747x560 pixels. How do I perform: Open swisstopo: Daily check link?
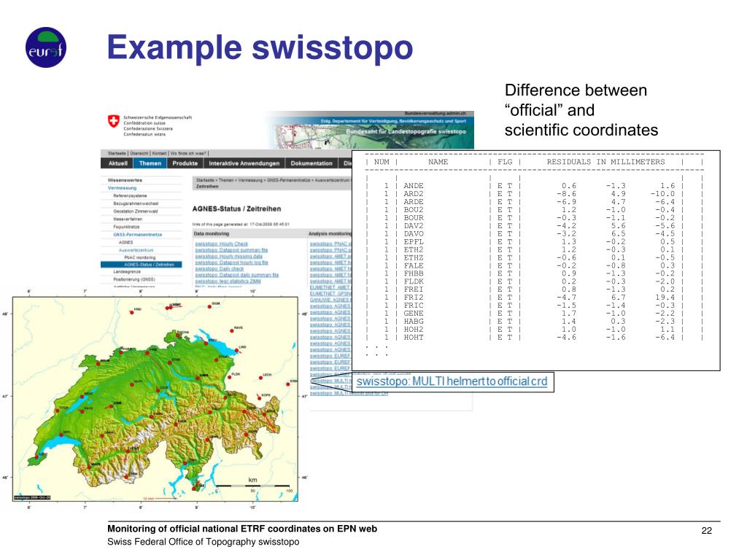point(220,268)
